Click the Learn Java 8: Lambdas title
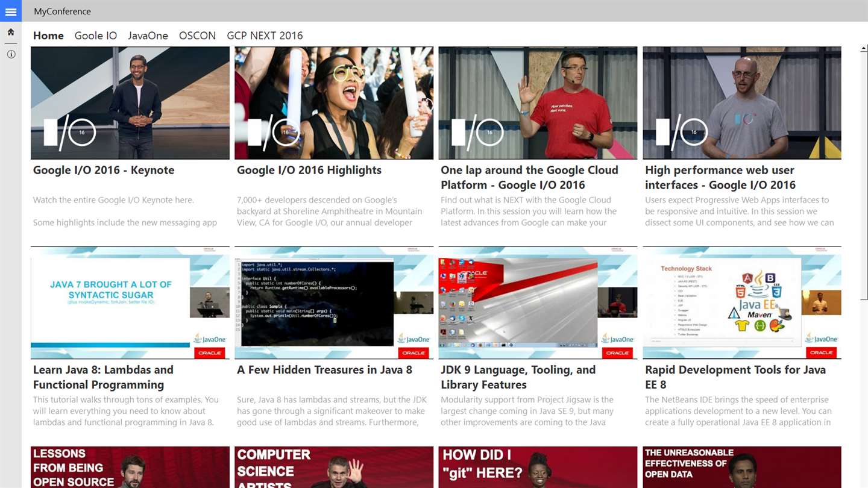 (x=103, y=377)
